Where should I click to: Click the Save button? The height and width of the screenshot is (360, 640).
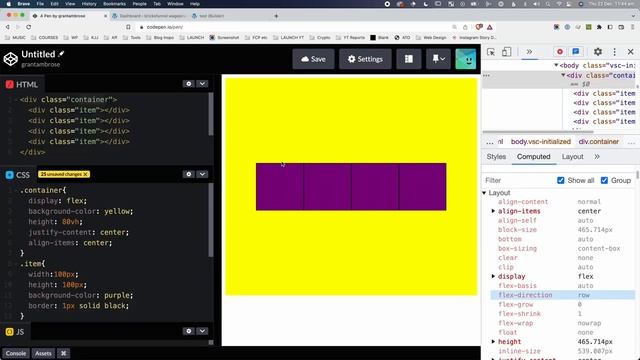[x=313, y=59]
